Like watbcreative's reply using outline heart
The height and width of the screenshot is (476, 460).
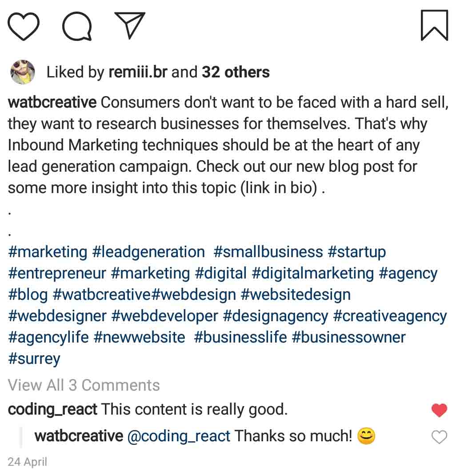439,437
